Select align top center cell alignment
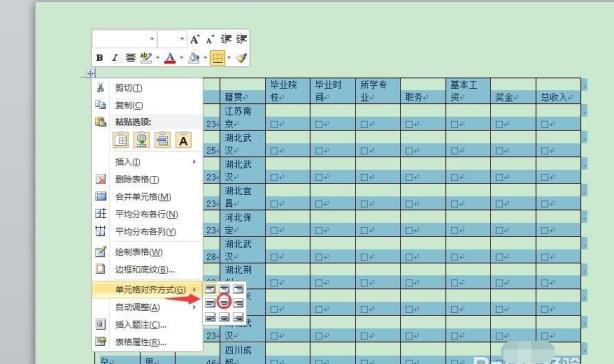 coord(224,289)
